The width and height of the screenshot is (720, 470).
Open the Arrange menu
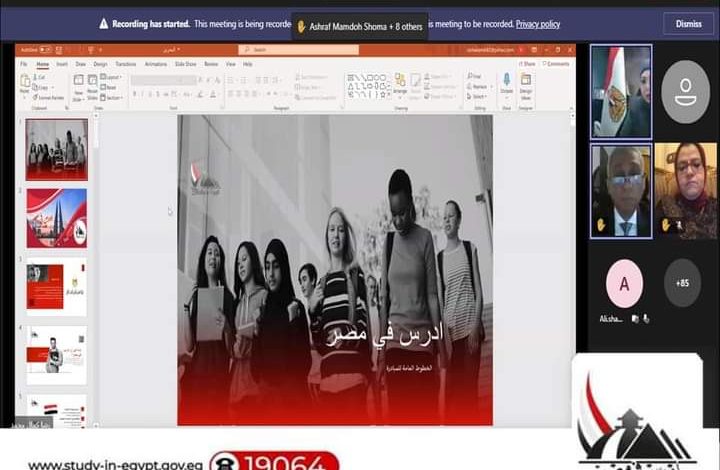(400, 85)
